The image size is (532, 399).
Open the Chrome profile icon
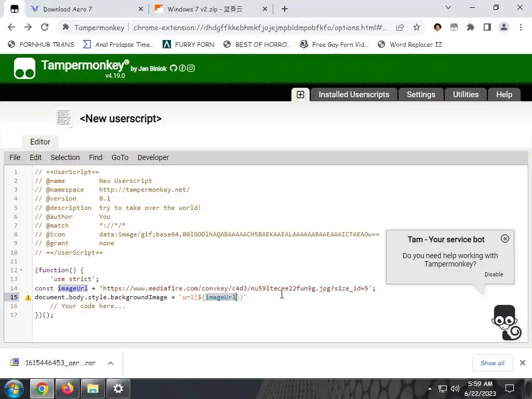[504, 27]
